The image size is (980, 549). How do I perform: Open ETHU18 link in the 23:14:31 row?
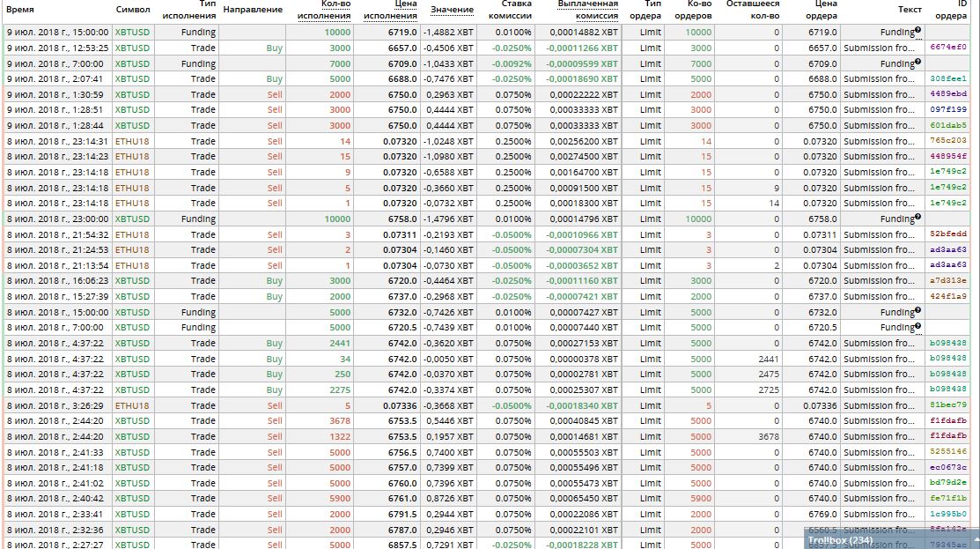[132, 141]
